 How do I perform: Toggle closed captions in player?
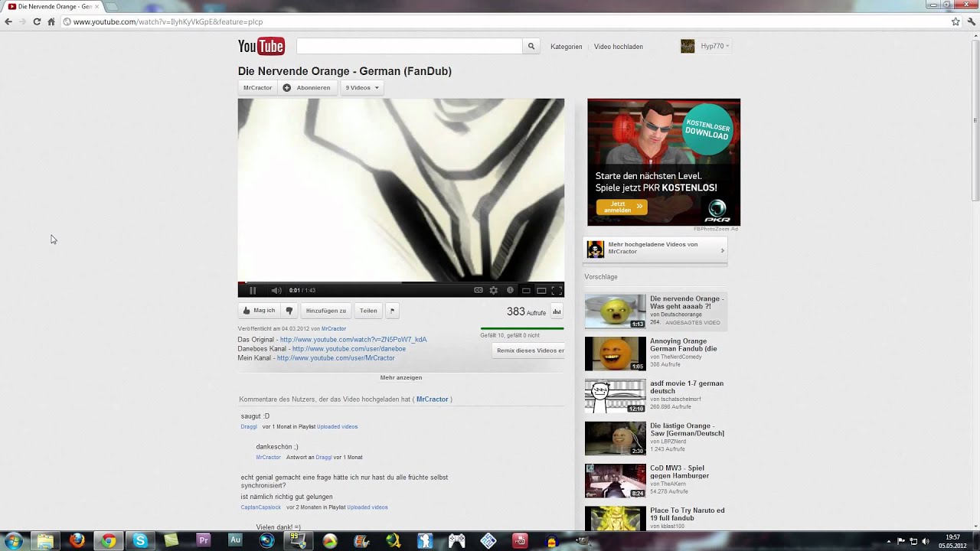point(479,290)
